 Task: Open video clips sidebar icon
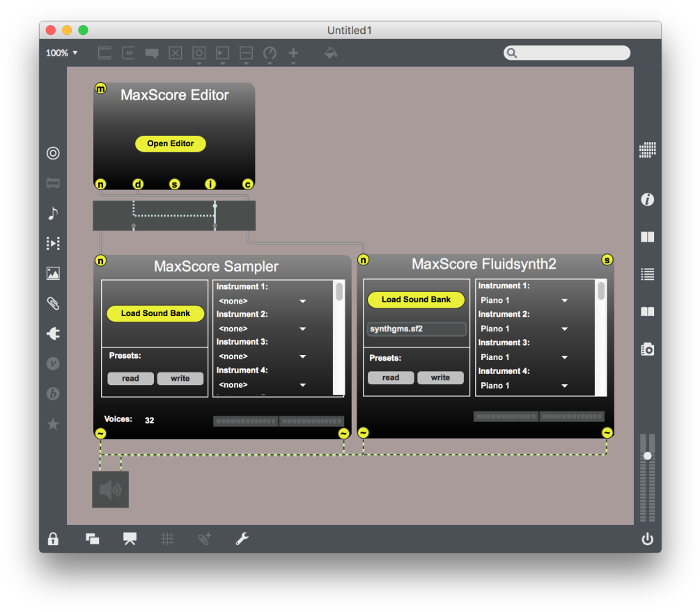53,243
